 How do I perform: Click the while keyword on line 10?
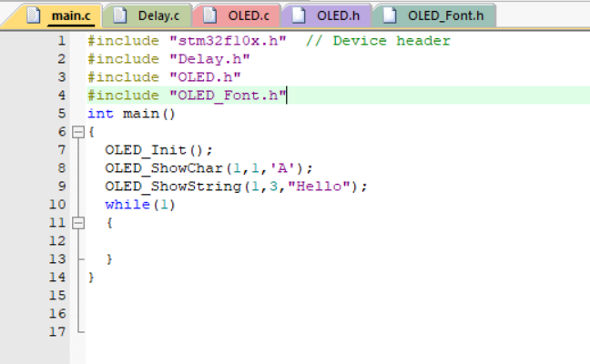pos(127,205)
